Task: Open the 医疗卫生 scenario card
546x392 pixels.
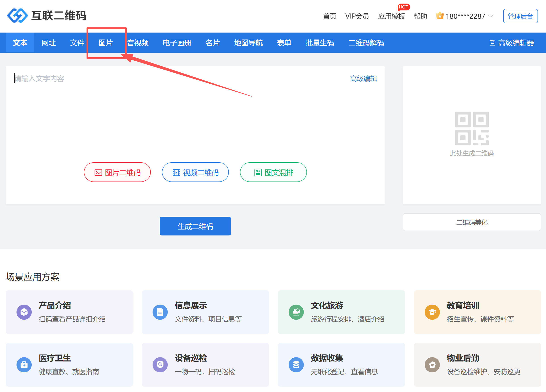Action: 69,365
